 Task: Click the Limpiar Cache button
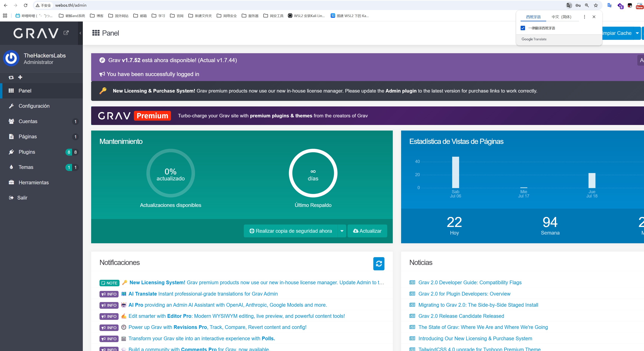[617, 33]
